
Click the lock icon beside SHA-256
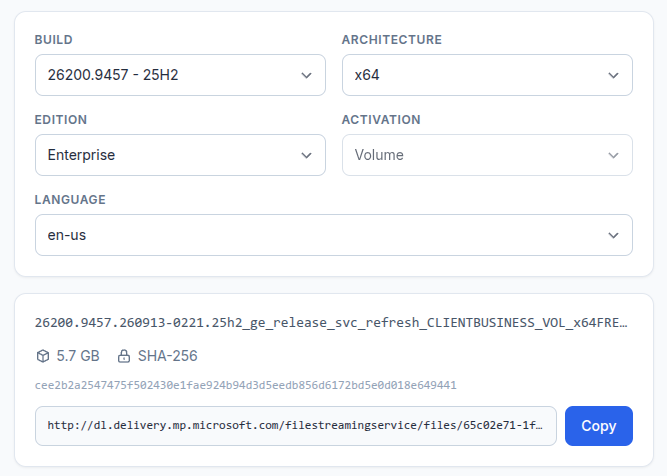[124, 356]
